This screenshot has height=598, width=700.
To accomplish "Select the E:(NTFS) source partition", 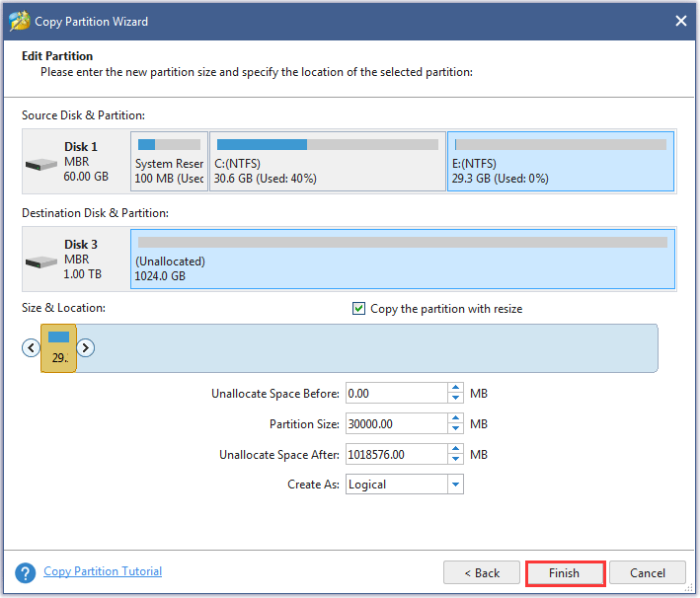I will (561, 161).
